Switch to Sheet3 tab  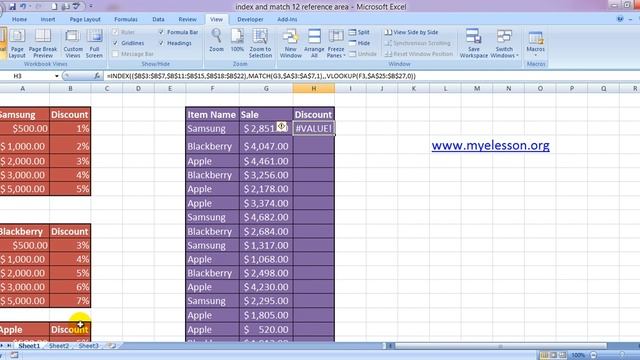pos(89,346)
